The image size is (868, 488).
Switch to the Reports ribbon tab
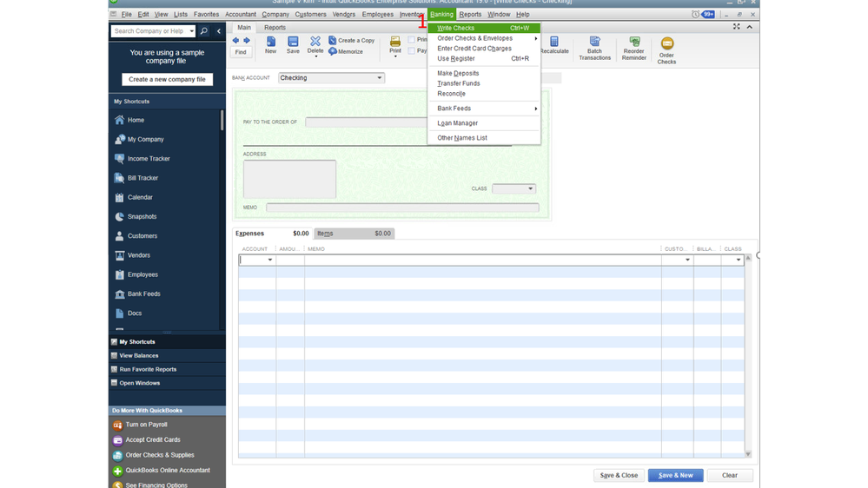point(275,28)
